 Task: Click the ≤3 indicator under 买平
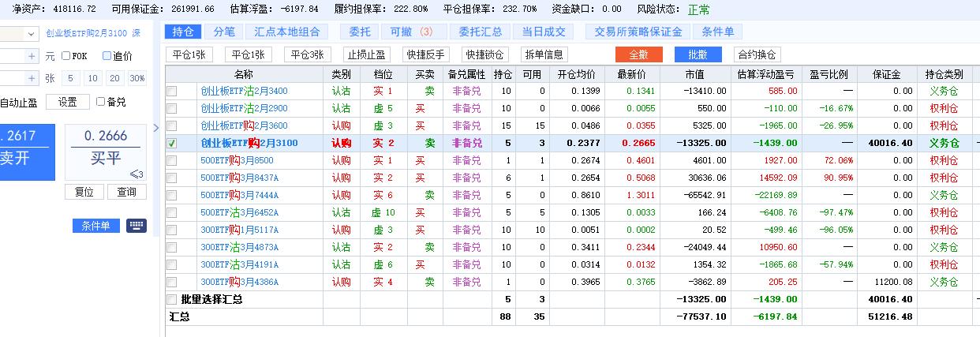click(136, 174)
